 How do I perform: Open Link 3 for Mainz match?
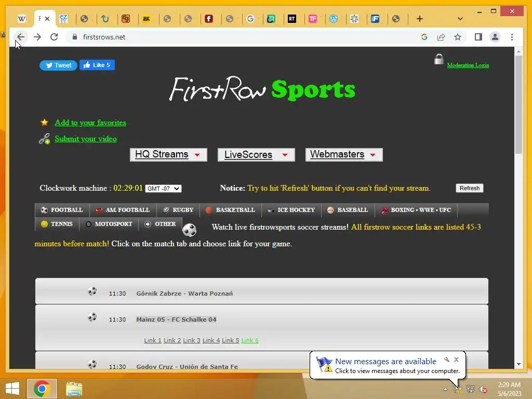(x=192, y=340)
